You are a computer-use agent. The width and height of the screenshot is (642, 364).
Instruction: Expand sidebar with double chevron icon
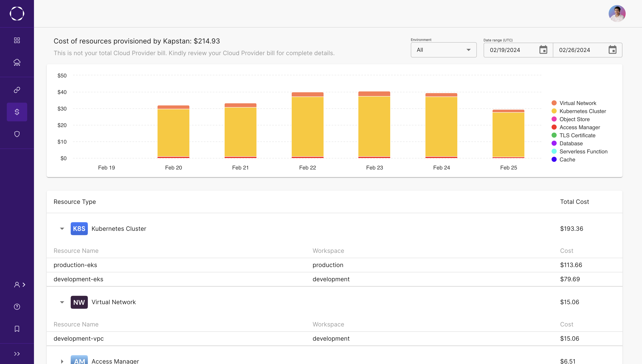(17, 353)
